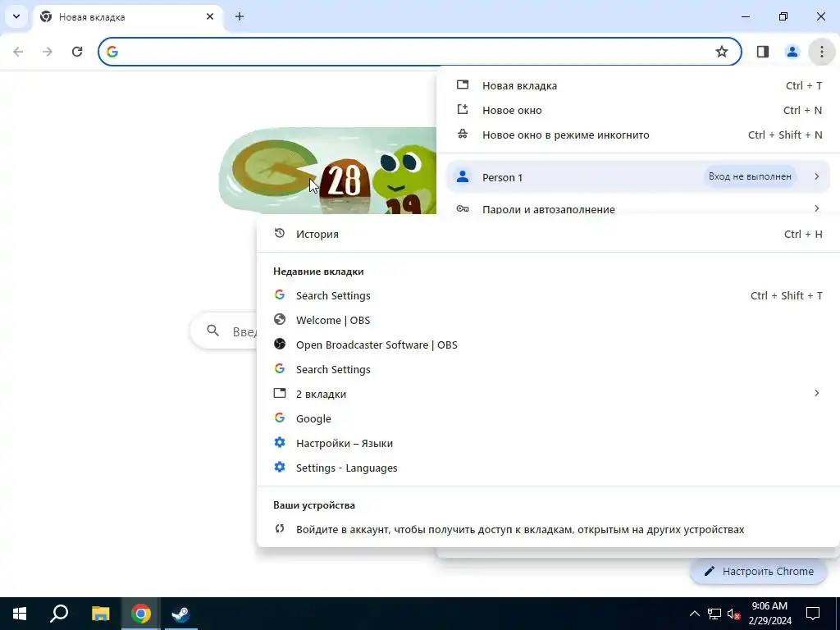Bookmark this tab with the star icon
The width and height of the screenshot is (840, 630).
722,52
